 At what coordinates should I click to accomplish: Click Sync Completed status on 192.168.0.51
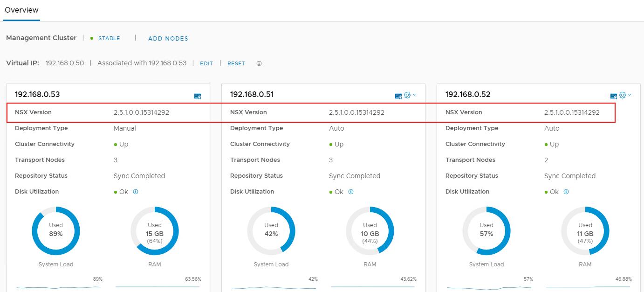355,176
